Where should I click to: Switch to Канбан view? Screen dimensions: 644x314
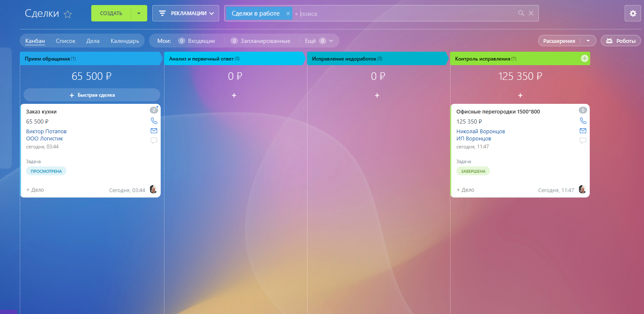[x=35, y=41]
